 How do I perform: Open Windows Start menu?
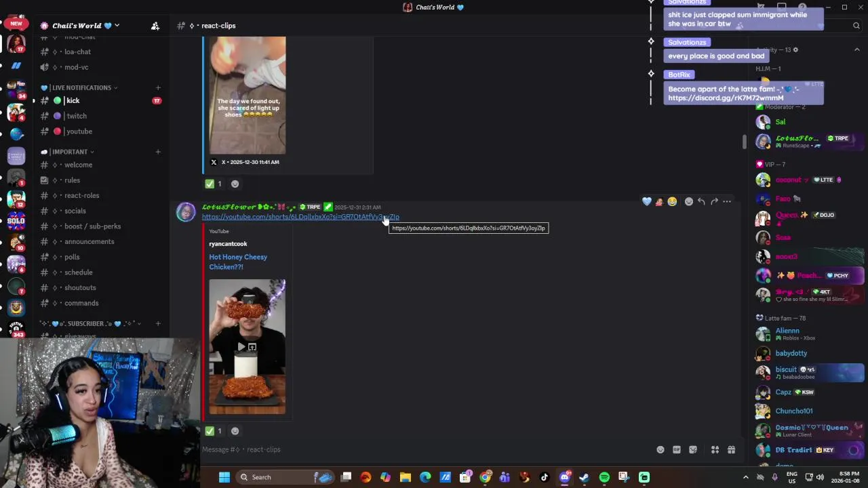click(224, 477)
